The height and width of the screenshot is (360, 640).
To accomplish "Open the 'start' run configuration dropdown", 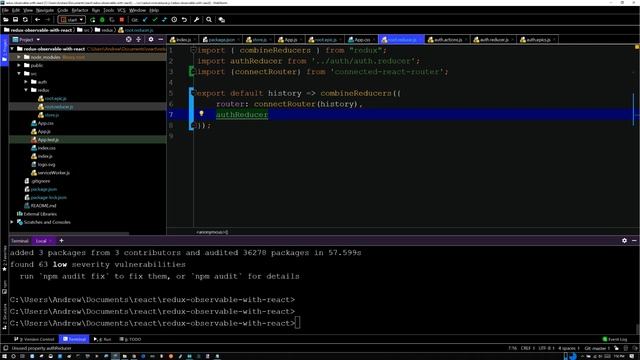I will (x=72, y=20).
